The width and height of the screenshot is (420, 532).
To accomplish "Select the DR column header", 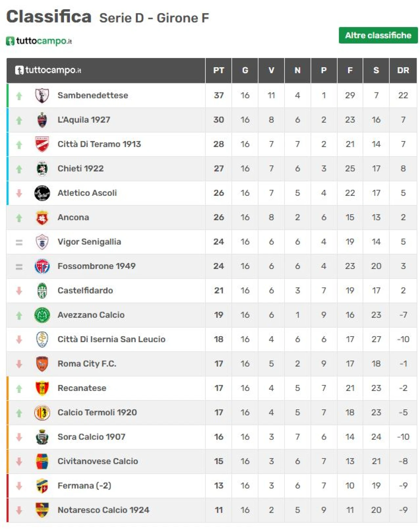I will (403, 70).
